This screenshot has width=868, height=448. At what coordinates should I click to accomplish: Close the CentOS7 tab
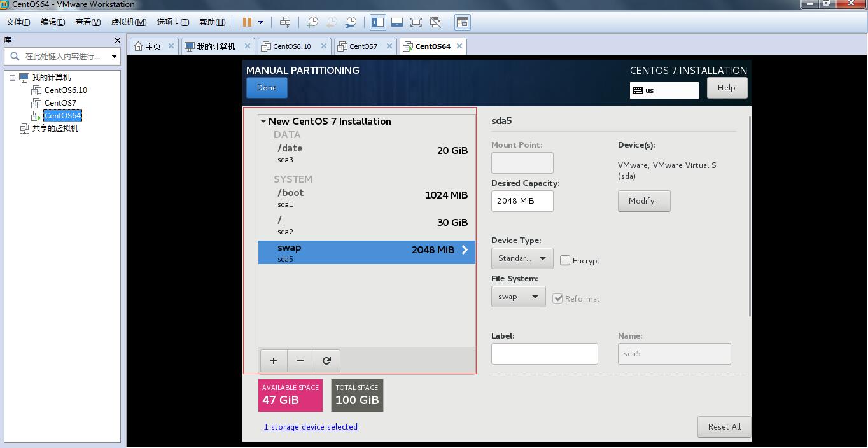click(x=389, y=46)
